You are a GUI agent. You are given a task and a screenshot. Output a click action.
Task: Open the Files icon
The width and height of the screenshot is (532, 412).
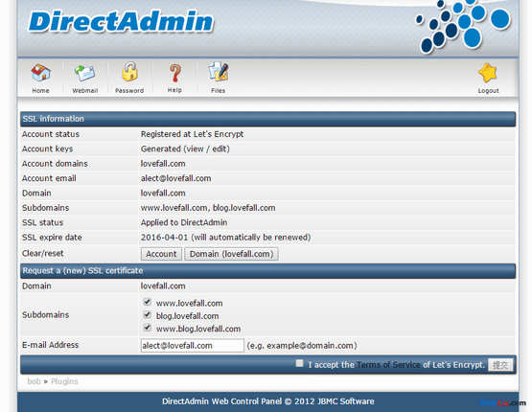219,72
